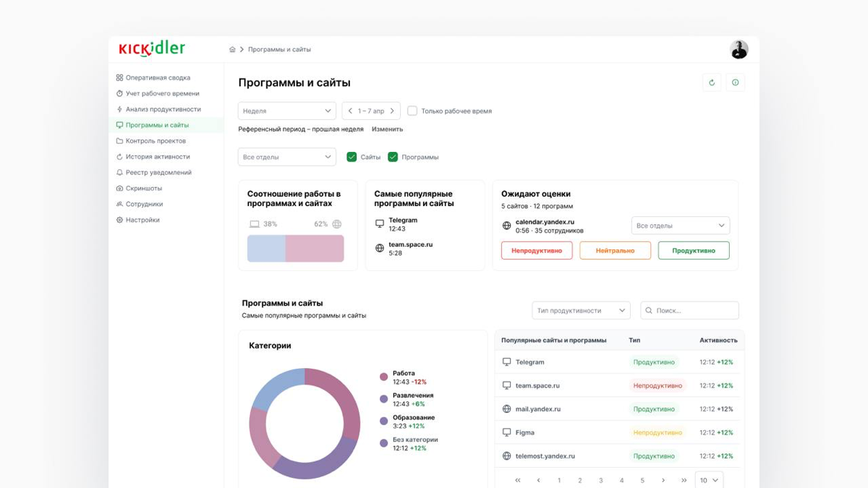The width and height of the screenshot is (868, 488).
Task: Click globe icon beside calendar.yandex.ru
Action: pos(506,226)
